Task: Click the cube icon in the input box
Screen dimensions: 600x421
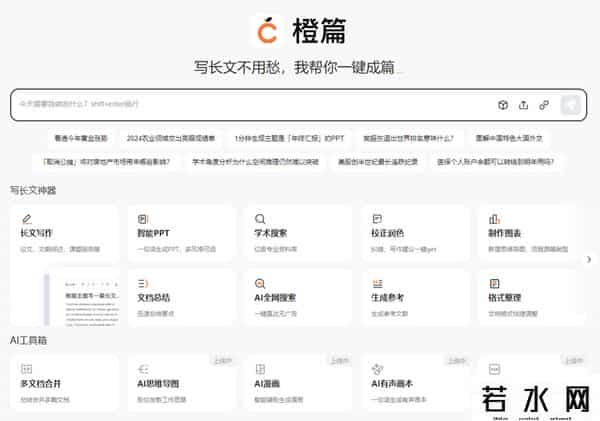Action: 503,105
